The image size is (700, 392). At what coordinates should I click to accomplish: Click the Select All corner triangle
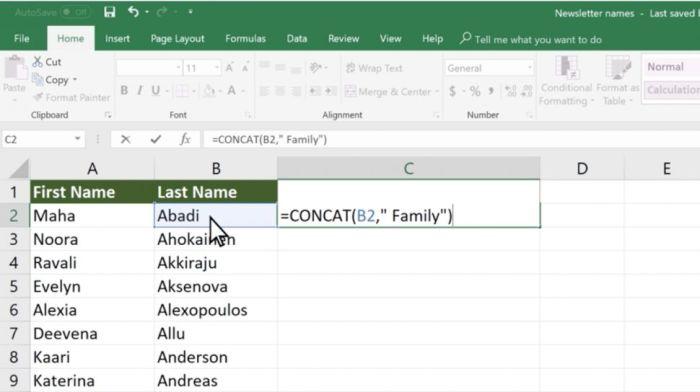19,169
